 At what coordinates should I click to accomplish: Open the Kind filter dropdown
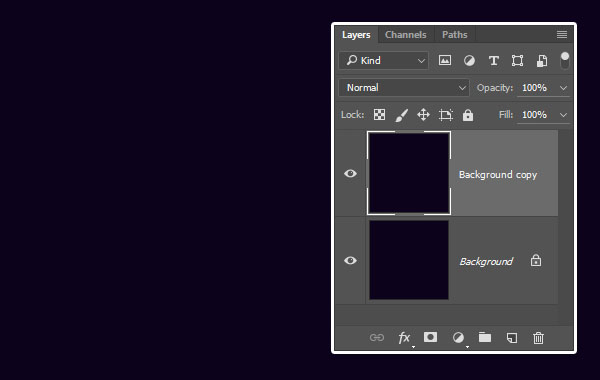pos(383,60)
